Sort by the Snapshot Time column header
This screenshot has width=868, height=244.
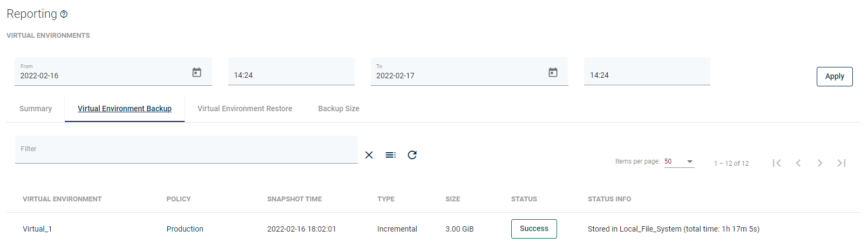(294, 199)
